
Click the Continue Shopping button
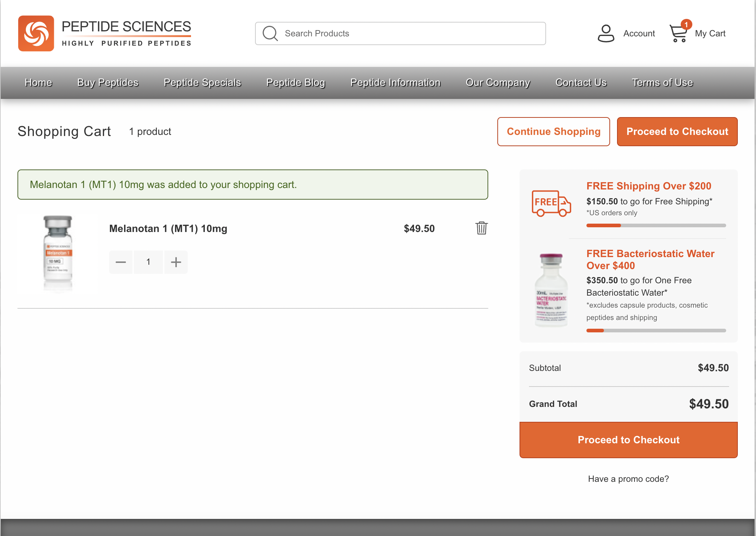point(554,132)
